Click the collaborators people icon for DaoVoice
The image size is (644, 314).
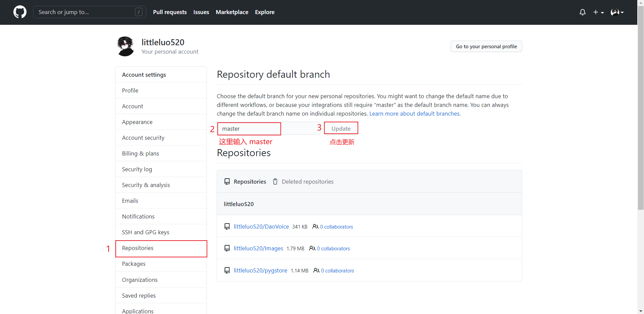(x=315, y=227)
